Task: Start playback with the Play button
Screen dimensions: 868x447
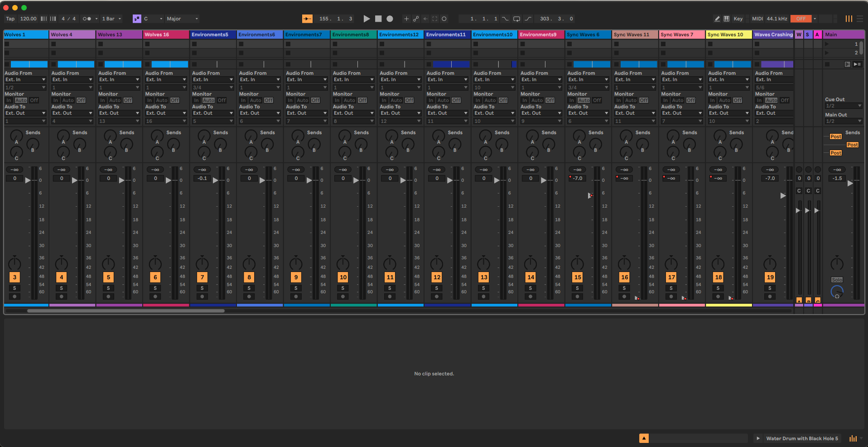Action: click(366, 19)
